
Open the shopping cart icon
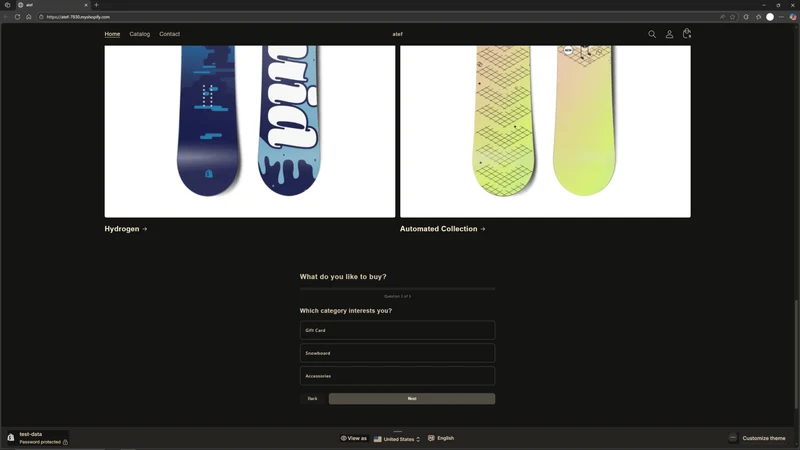[687, 34]
